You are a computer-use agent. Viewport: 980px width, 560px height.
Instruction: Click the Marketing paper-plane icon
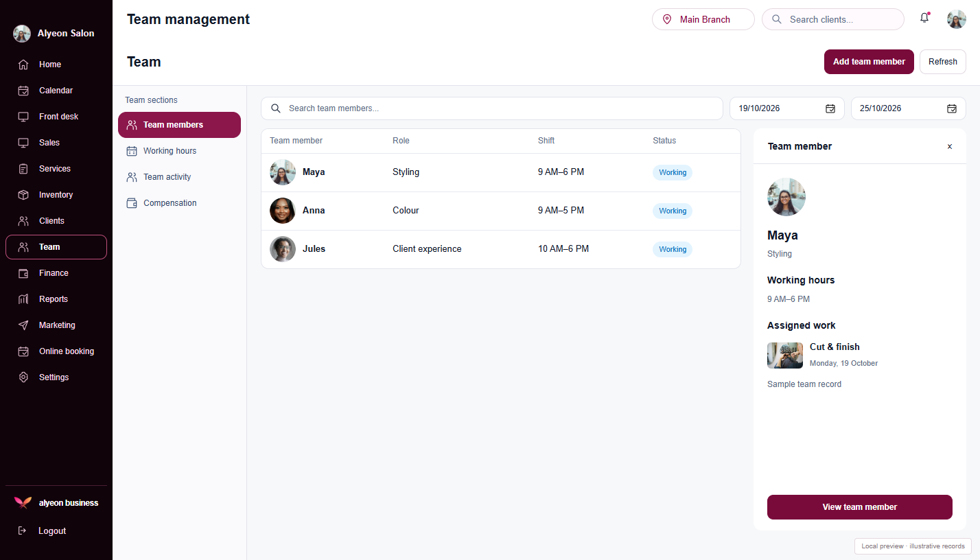coord(23,325)
